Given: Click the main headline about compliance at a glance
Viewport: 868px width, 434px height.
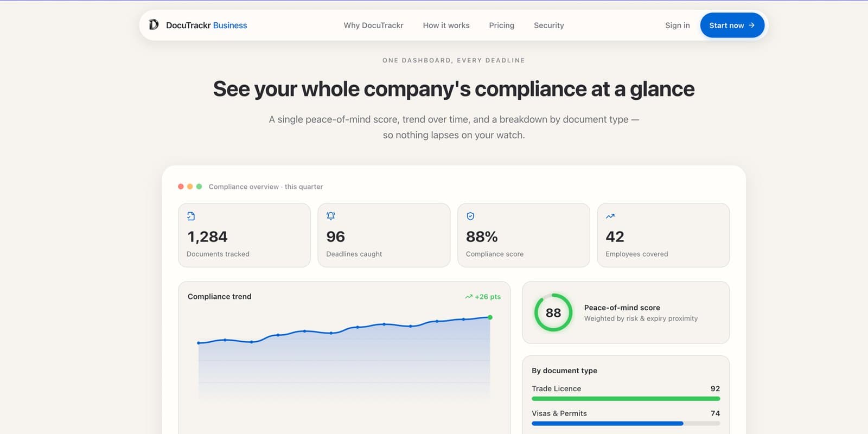Looking at the screenshot, I should point(454,89).
